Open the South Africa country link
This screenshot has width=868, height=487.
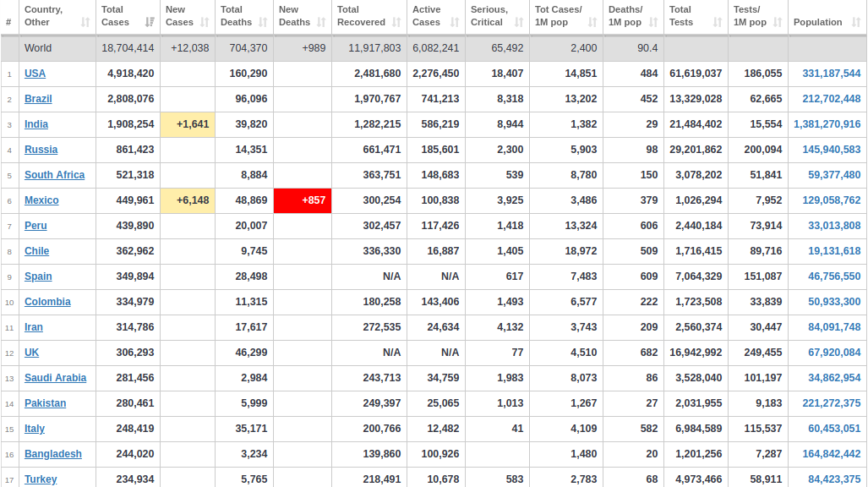tap(54, 175)
